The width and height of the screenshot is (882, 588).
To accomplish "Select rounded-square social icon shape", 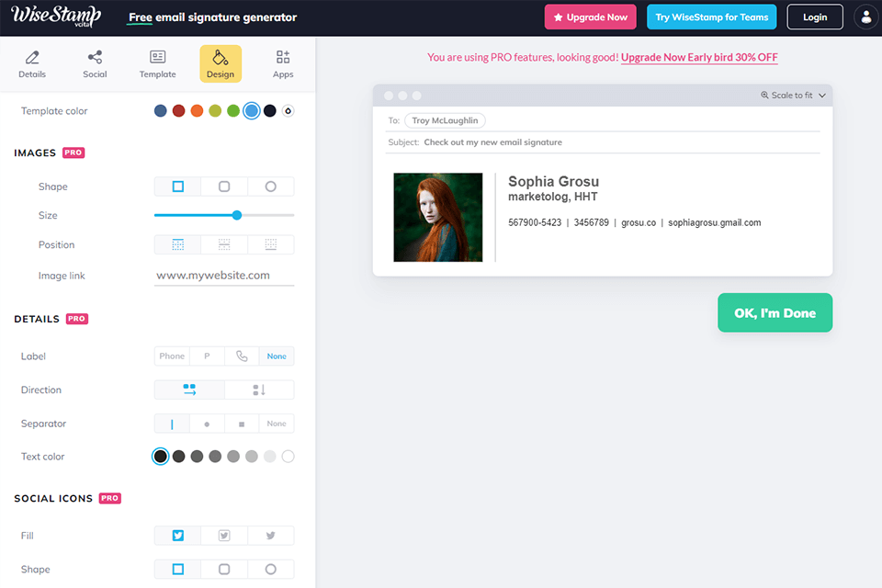I will (x=224, y=570).
